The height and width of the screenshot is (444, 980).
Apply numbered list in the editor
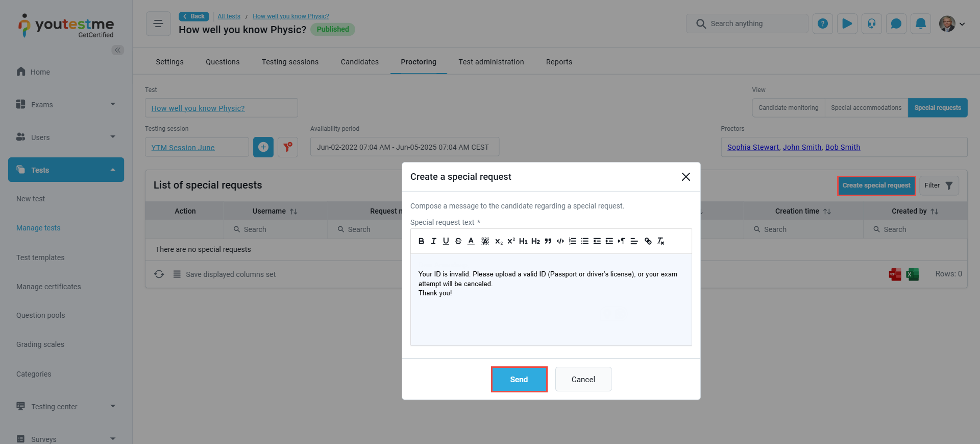tap(573, 241)
